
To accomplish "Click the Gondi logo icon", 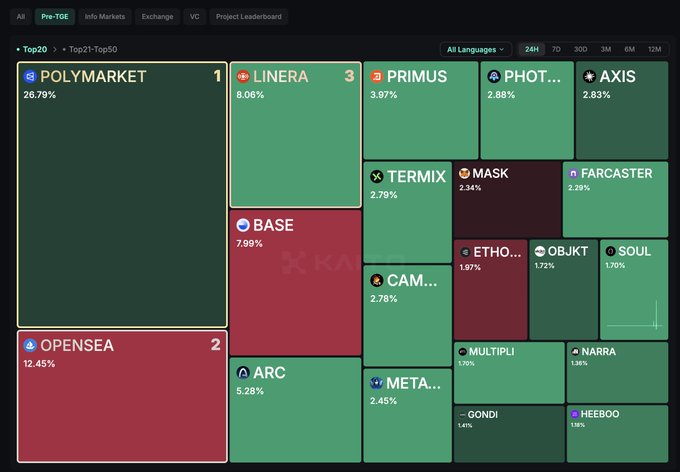I will [462, 415].
